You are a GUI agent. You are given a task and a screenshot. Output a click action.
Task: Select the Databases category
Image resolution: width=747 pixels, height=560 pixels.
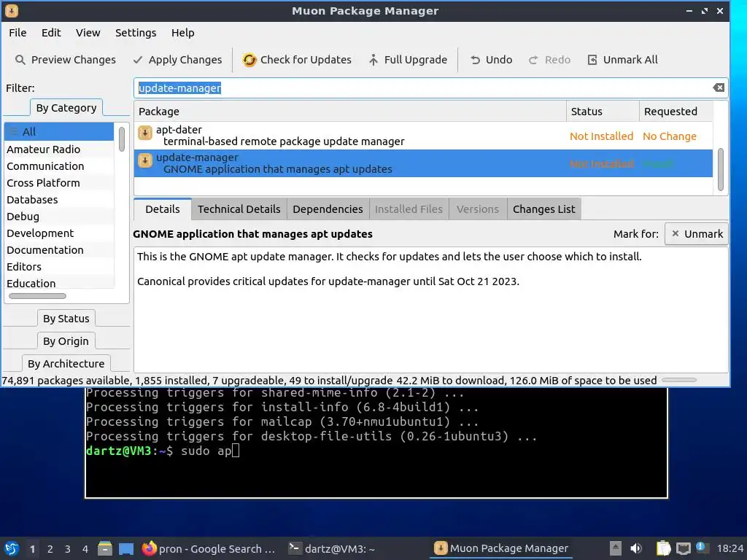59,200
